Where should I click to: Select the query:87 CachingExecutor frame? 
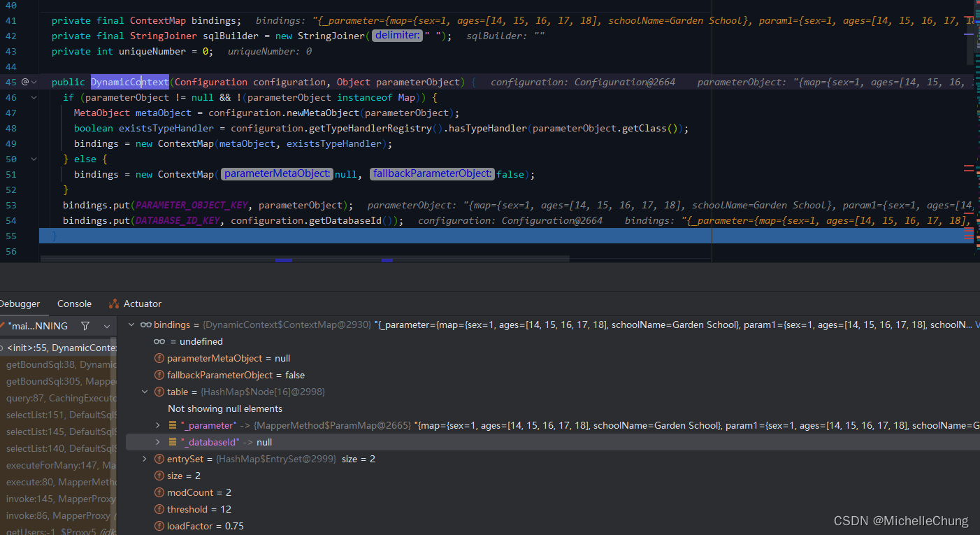click(58, 398)
